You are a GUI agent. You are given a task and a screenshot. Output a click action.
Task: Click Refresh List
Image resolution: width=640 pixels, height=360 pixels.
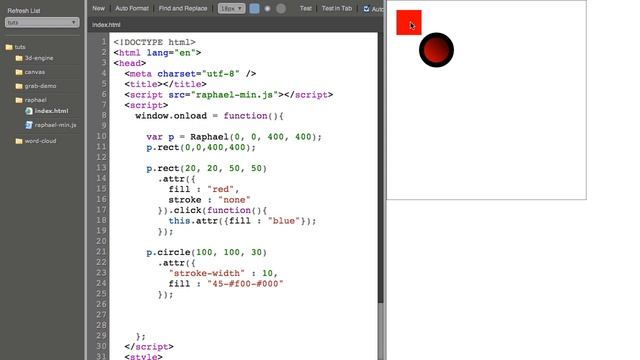pos(24,11)
